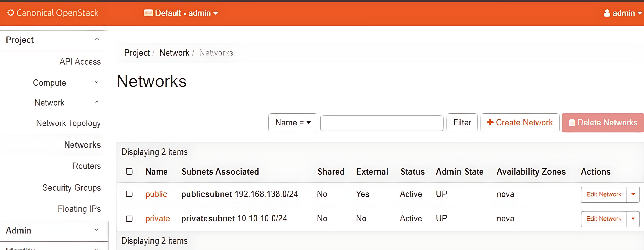The width and height of the screenshot is (644, 250).
Task: Open the Name = filter dropdown
Action: pos(293,122)
